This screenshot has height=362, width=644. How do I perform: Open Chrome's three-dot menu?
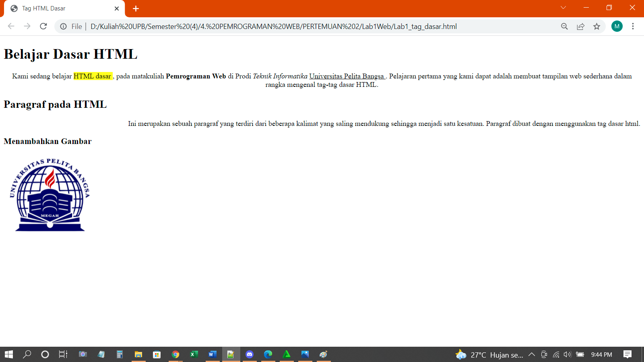(633, 26)
